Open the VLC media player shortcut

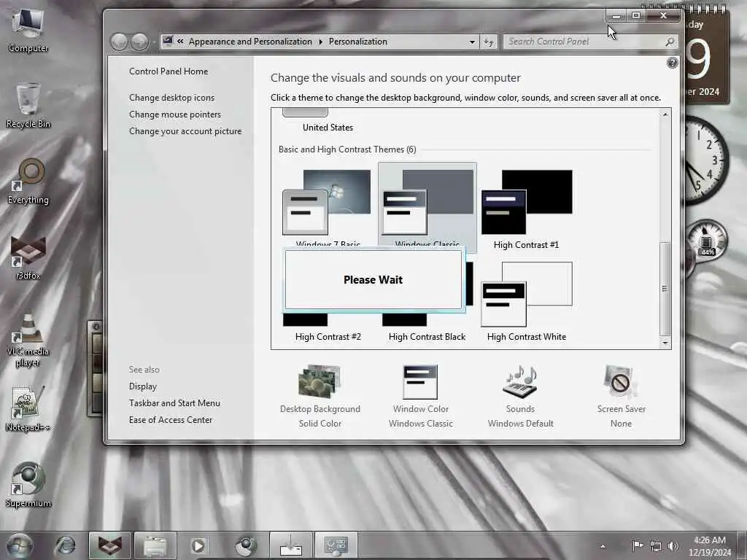[x=28, y=339]
